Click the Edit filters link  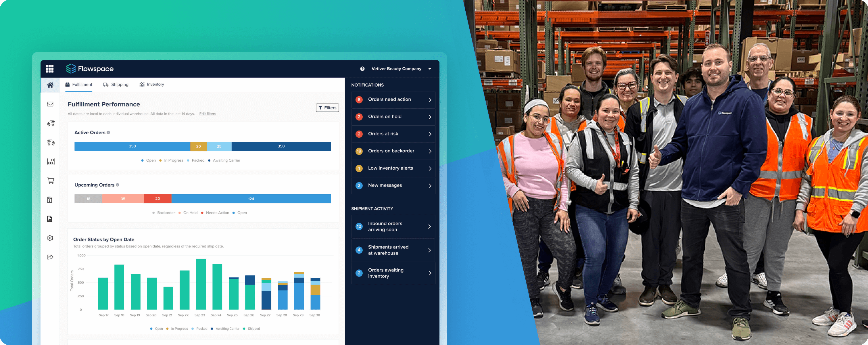[x=208, y=114]
